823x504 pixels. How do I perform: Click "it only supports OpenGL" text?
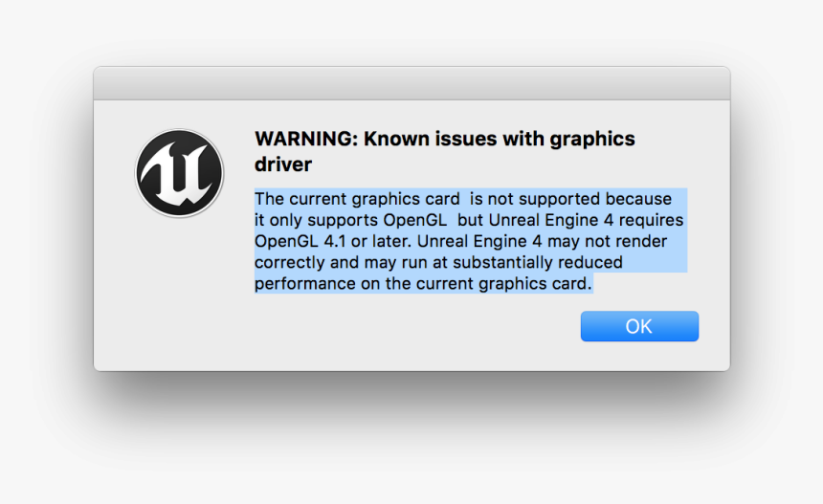[x=350, y=220]
